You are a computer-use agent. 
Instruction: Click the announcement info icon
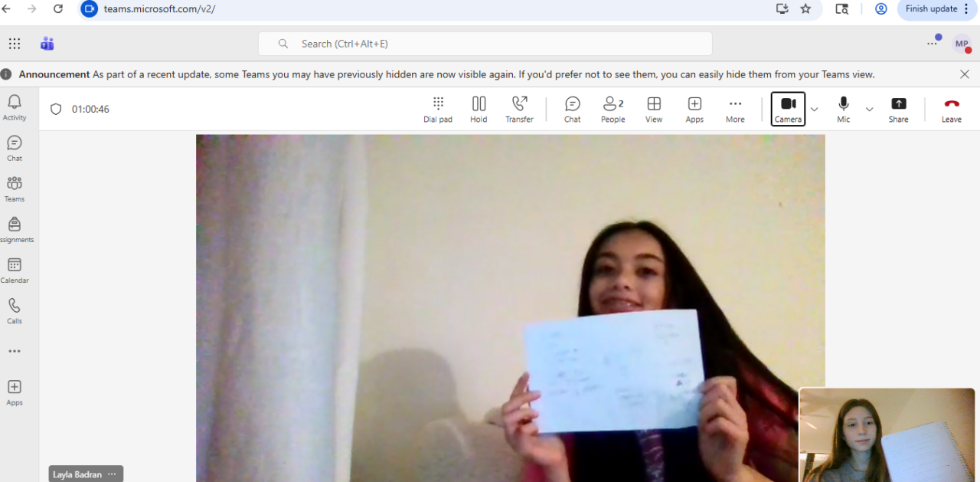coord(6,74)
